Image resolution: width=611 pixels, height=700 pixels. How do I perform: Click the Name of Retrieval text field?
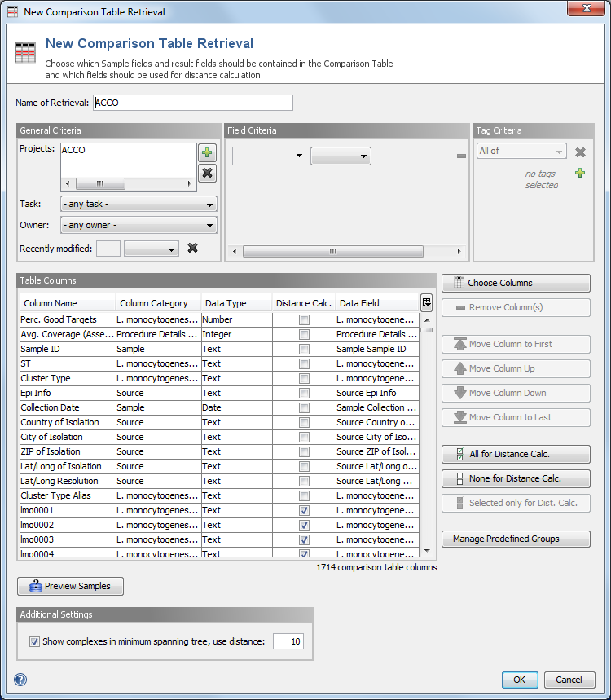click(193, 103)
